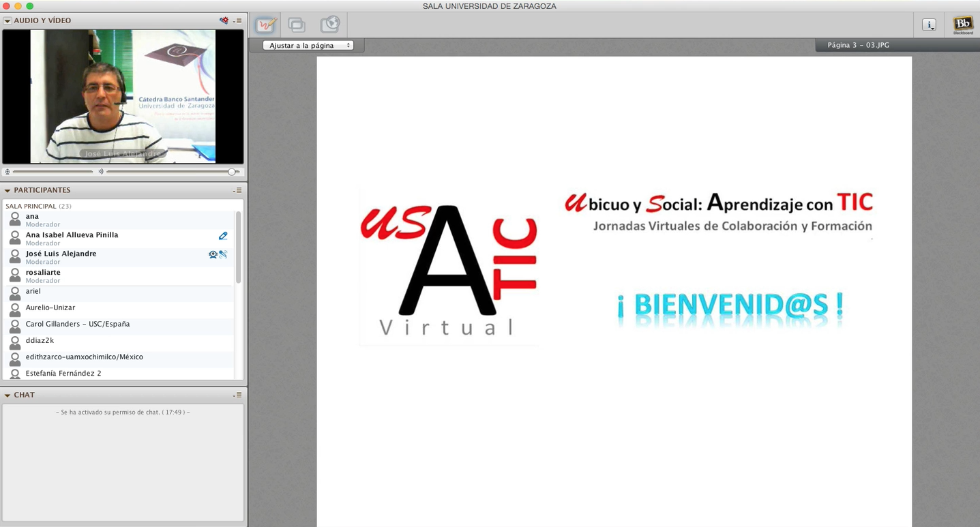980x527 pixels.
Task: Click the microphone level icon
Action: (8, 172)
